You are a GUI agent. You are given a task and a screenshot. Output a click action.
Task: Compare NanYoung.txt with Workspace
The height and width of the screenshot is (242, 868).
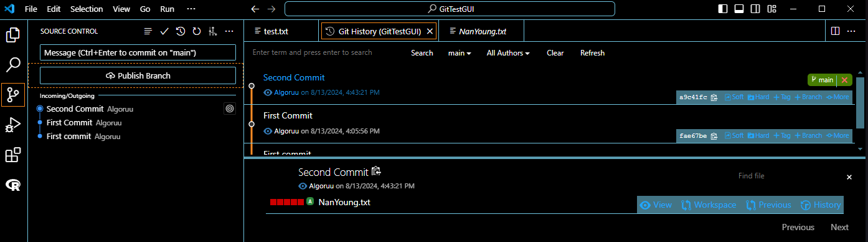[709, 205]
